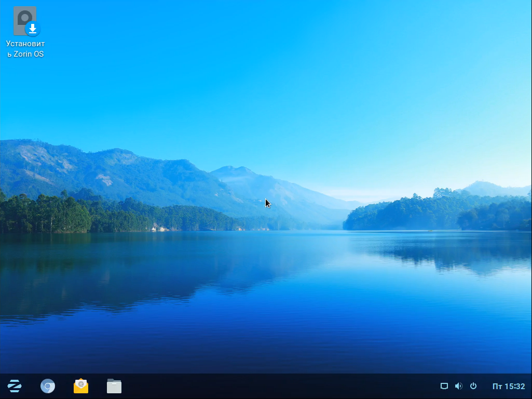Click the time "15:32" in the panel
The height and width of the screenshot is (399, 532).
[x=515, y=386]
